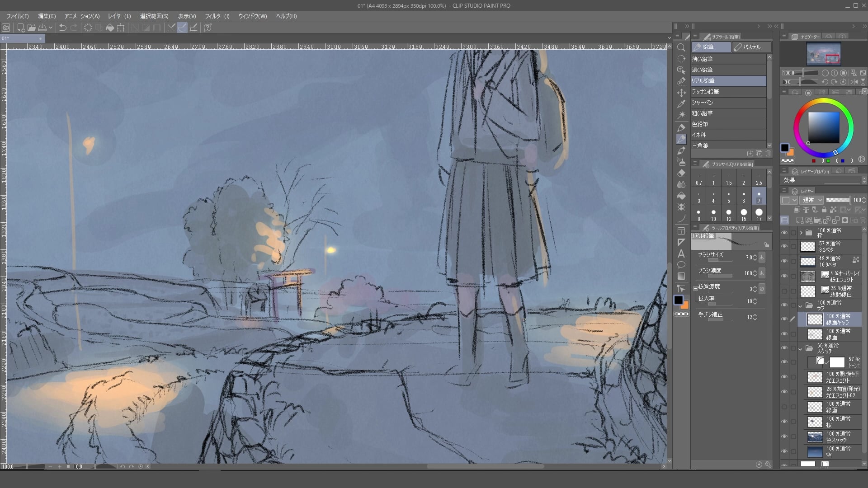Viewport: 868px width, 488px height.
Task: Show the 放射線白 layer
Action: click(784, 291)
